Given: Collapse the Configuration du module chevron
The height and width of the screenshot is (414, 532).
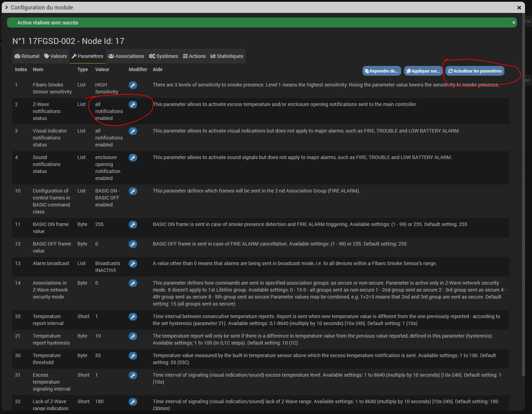Looking at the screenshot, I should pyautogui.click(x=6, y=7).
